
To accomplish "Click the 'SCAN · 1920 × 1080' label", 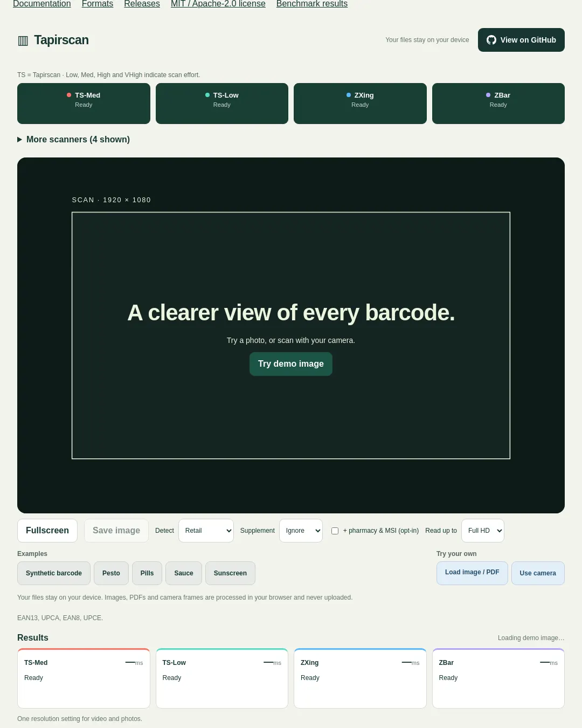I will pyautogui.click(x=112, y=200).
